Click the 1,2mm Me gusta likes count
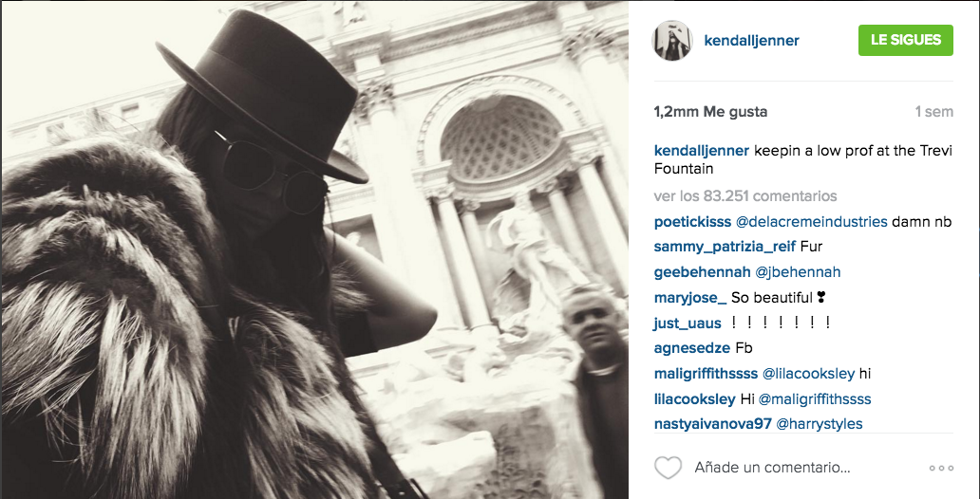 click(x=710, y=112)
